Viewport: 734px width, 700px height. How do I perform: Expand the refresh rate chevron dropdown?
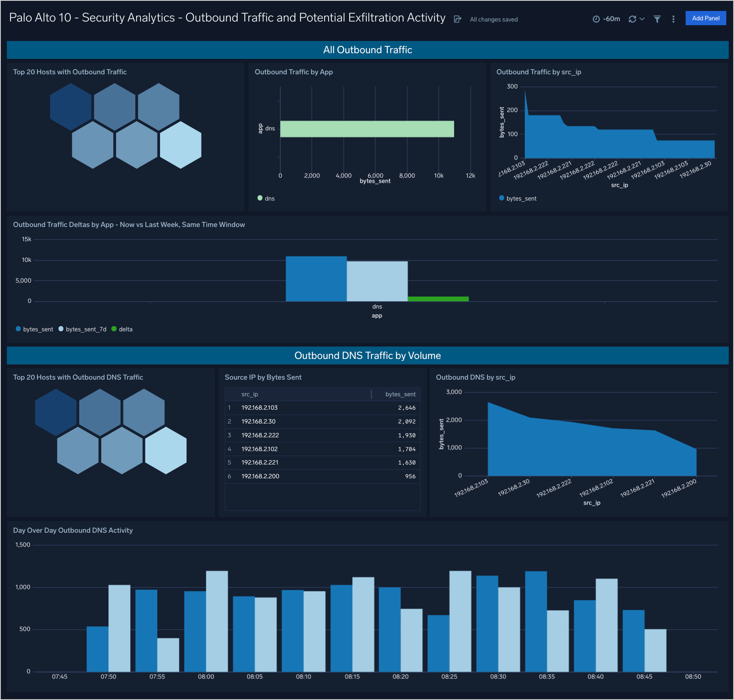(642, 19)
